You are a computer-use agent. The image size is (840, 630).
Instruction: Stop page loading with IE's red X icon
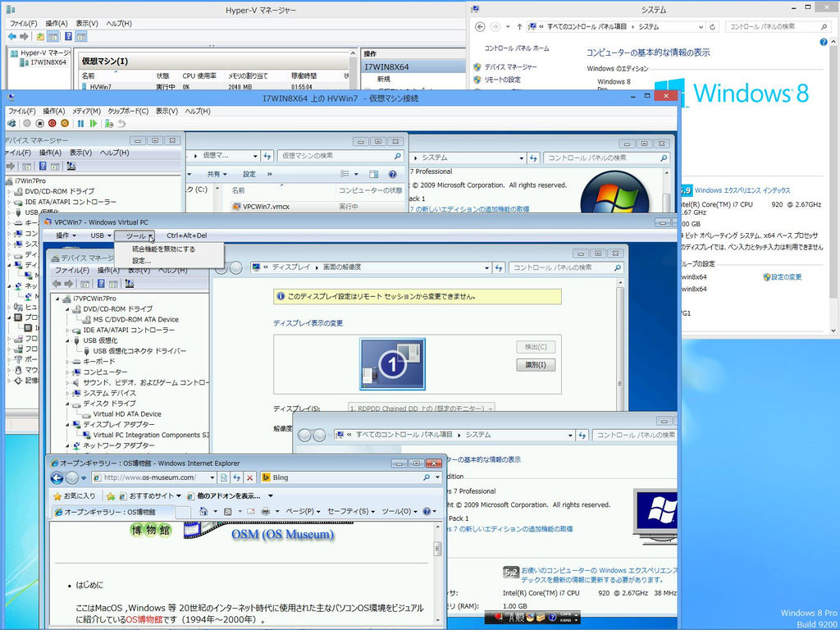pos(249,477)
